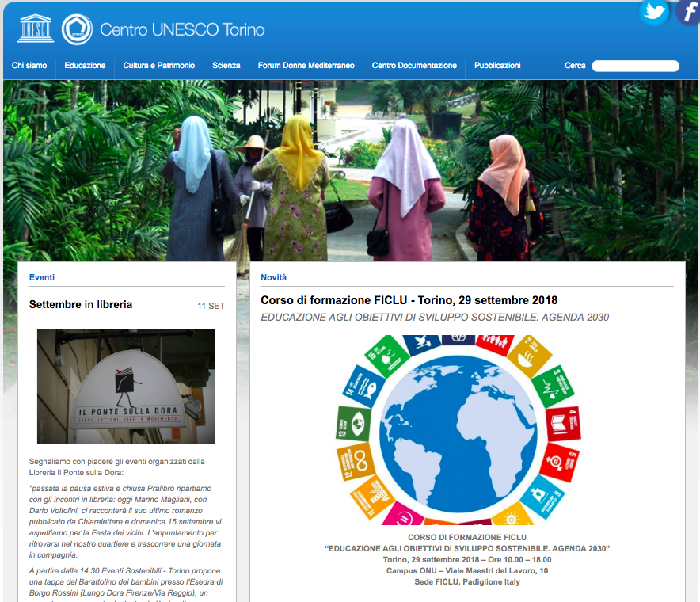Click the Educazione agli obiettivi subtitle text
This screenshot has width=700, height=602.
click(x=435, y=318)
